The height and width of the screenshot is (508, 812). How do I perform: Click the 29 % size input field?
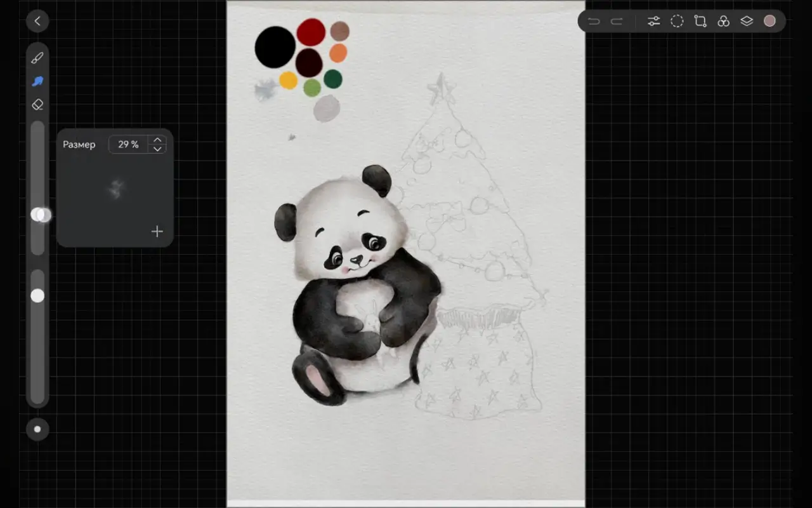pos(128,144)
